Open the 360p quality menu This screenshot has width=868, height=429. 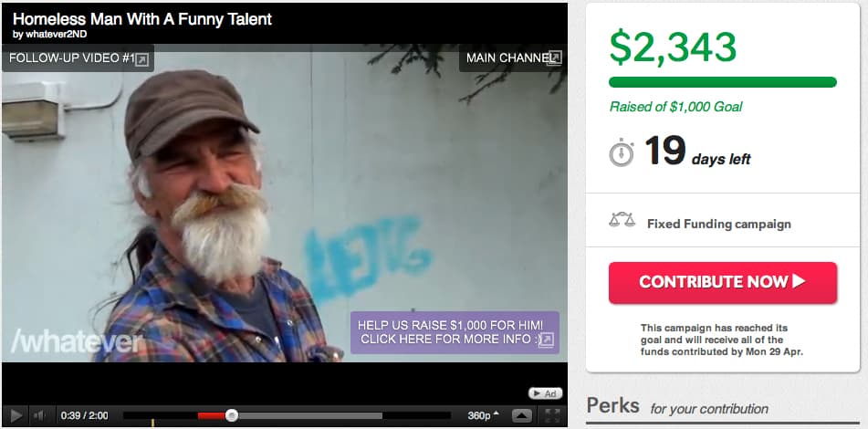(x=483, y=415)
